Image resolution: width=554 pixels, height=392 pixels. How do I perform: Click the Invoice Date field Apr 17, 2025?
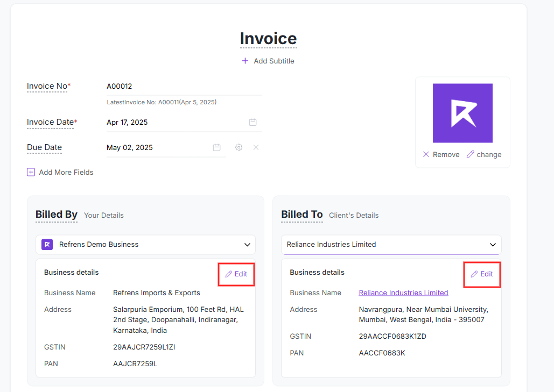pos(184,123)
